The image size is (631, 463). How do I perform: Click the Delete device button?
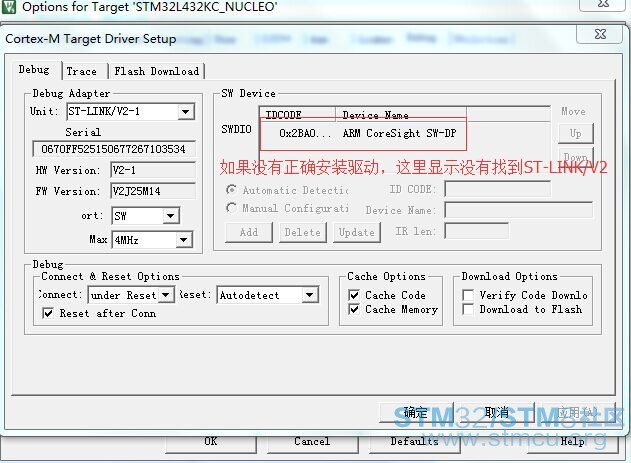(303, 232)
